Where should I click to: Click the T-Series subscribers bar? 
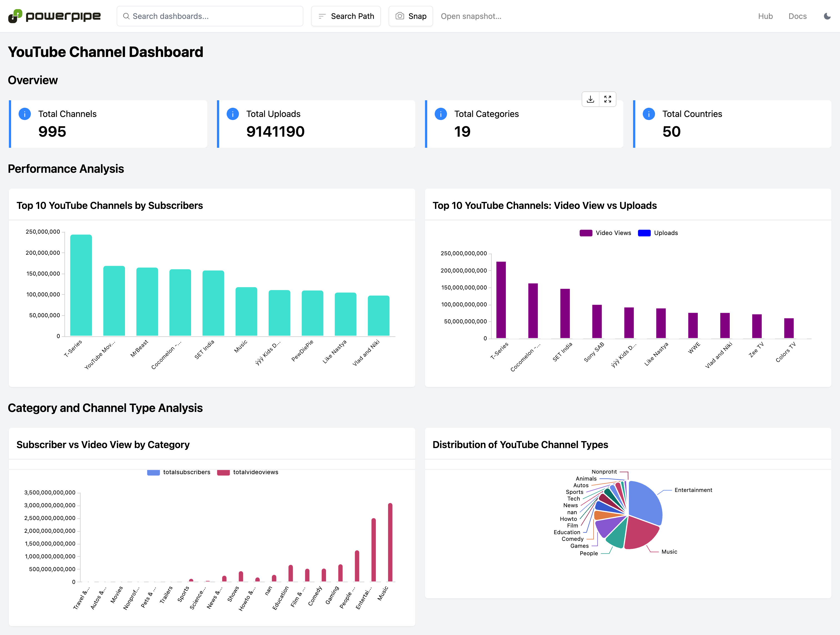[81, 285]
